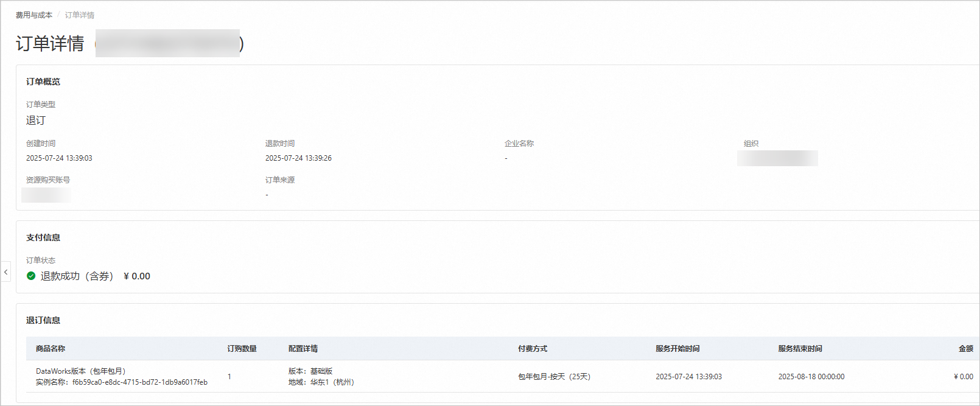The width and height of the screenshot is (980, 406).
Task: Select the 版本：基础版 configuration text
Action: pos(310,371)
